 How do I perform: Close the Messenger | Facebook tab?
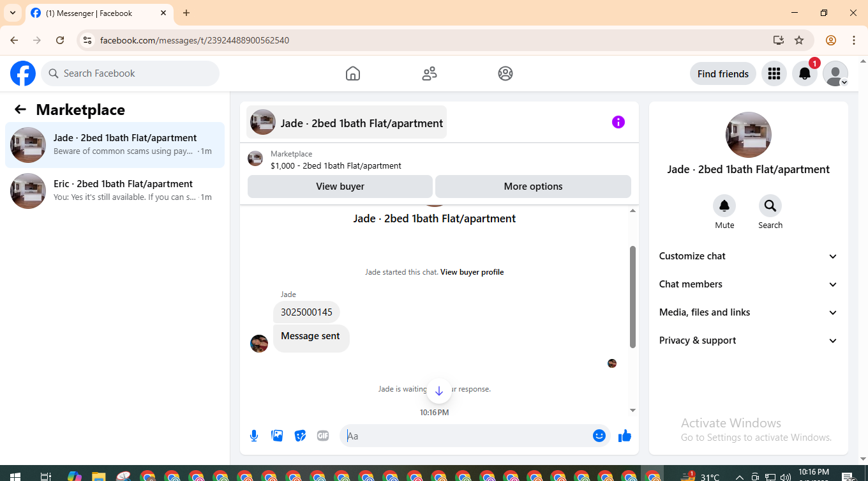163,13
